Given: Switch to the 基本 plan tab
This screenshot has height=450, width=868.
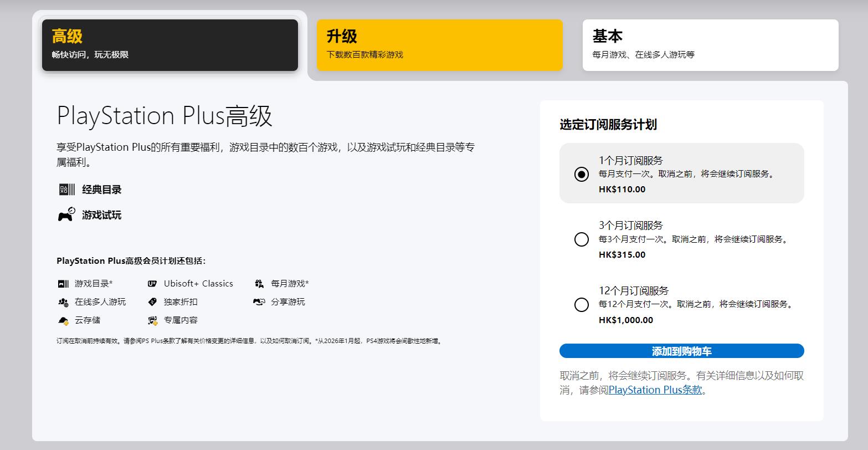Looking at the screenshot, I should point(710,45).
